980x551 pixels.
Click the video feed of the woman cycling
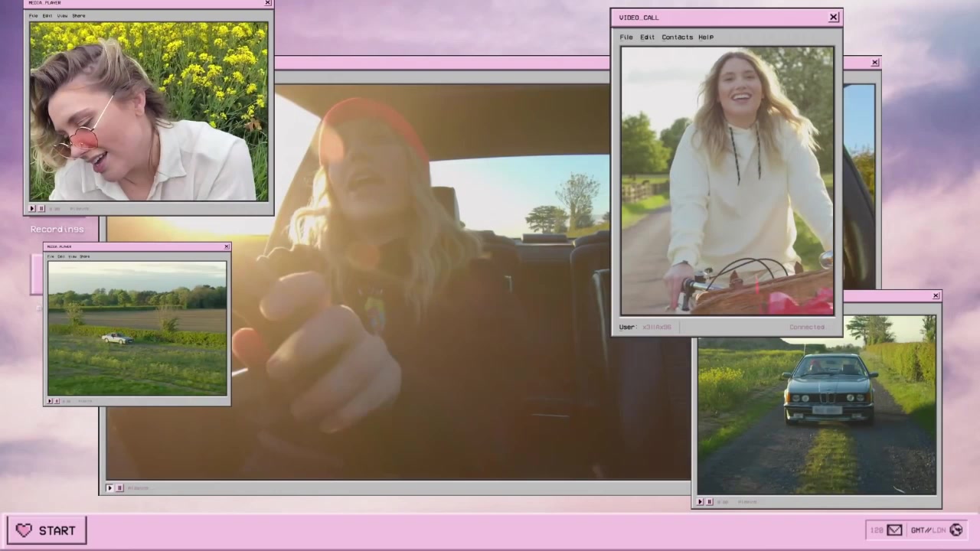point(727,181)
